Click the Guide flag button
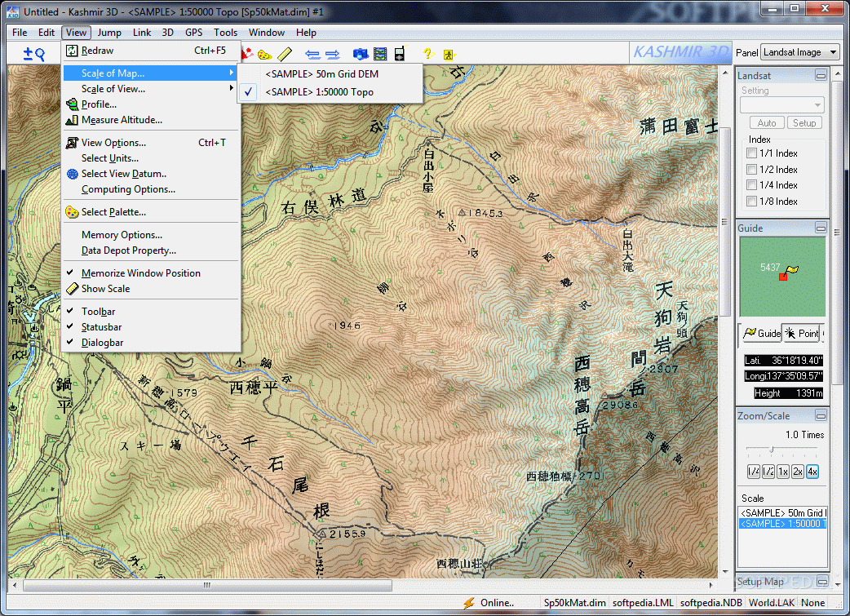 tap(761, 334)
